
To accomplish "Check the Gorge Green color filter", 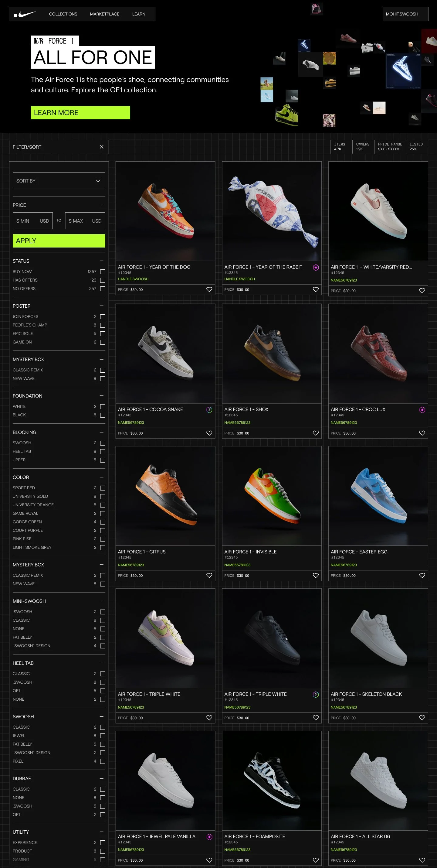I will click(103, 522).
